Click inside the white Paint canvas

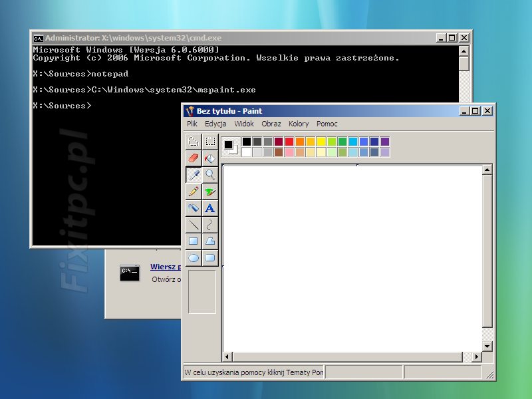(352, 259)
